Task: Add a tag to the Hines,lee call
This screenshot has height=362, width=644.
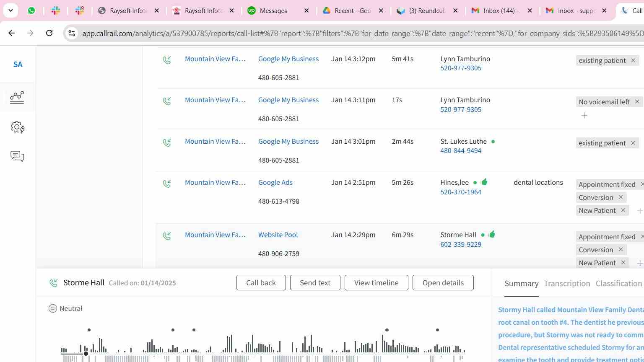Action: (x=640, y=211)
